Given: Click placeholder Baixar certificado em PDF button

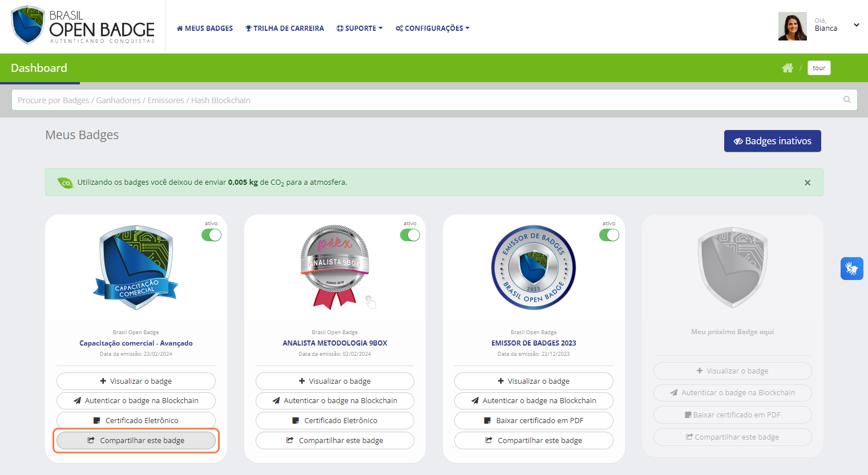Looking at the screenshot, I should [x=733, y=415].
